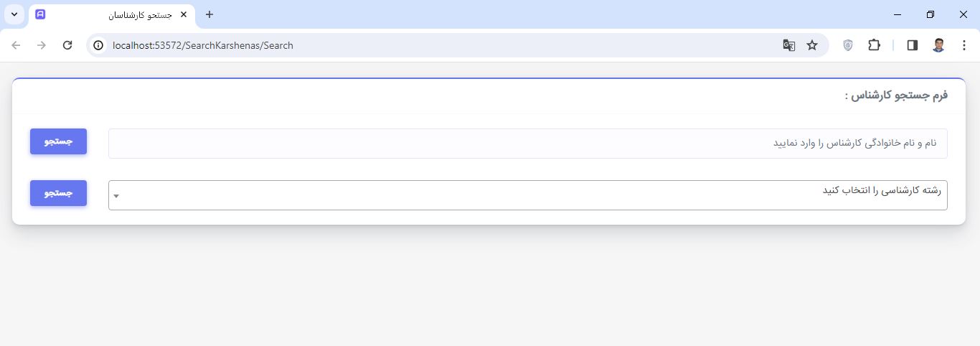Bookmark this page with the star icon
This screenshot has height=346, width=980.
point(812,45)
